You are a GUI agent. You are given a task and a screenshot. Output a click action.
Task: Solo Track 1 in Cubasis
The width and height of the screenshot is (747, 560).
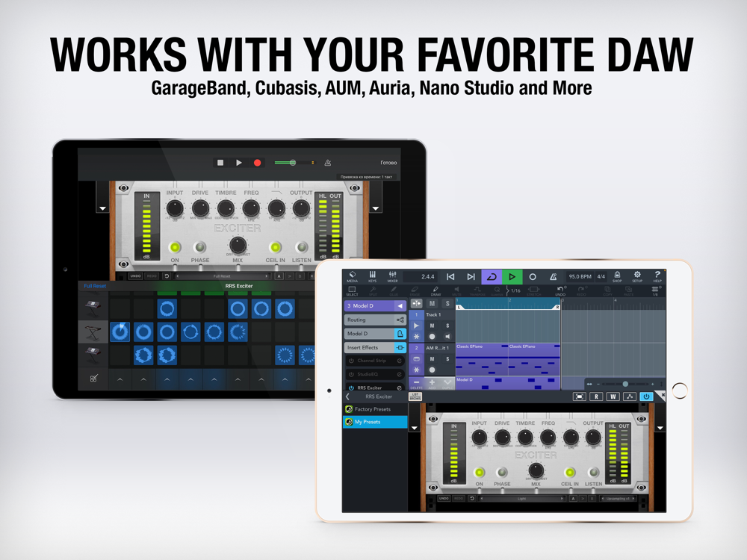[447, 326]
